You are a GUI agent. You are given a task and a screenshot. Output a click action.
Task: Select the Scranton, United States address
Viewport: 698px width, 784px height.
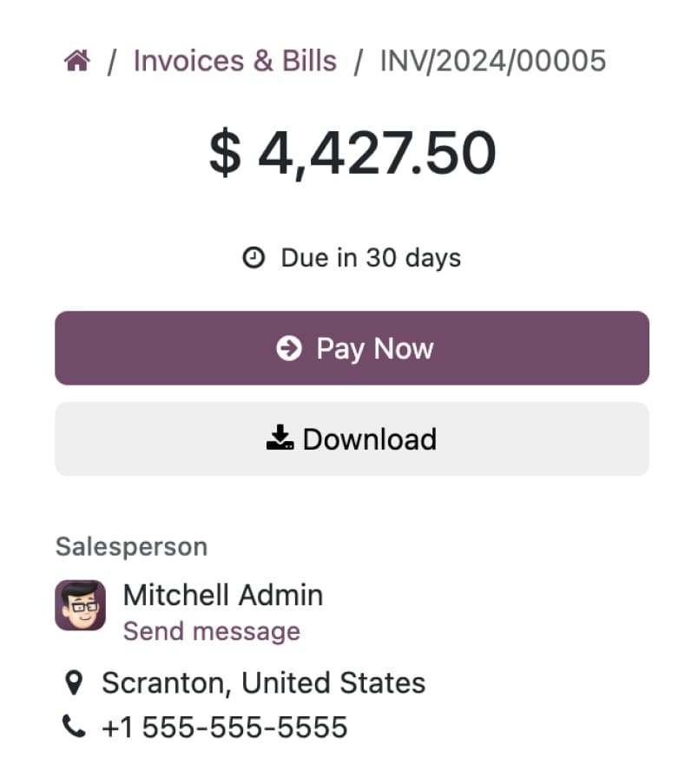pos(264,683)
